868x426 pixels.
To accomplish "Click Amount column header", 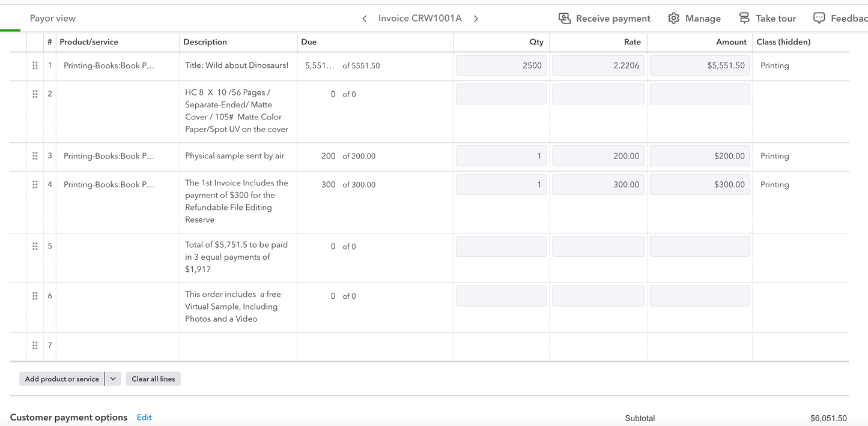I will click(x=731, y=42).
